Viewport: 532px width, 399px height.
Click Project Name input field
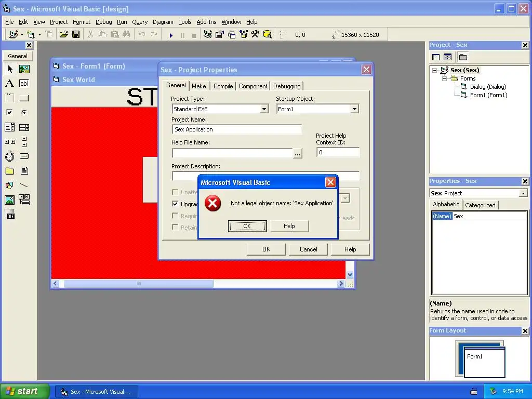click(x=237, y=129)
